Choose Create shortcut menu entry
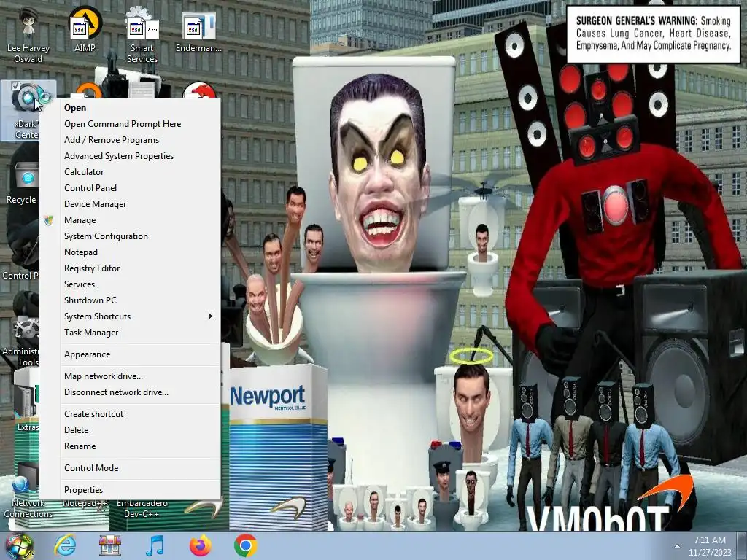The image size is (747, 560). [130, 414]
